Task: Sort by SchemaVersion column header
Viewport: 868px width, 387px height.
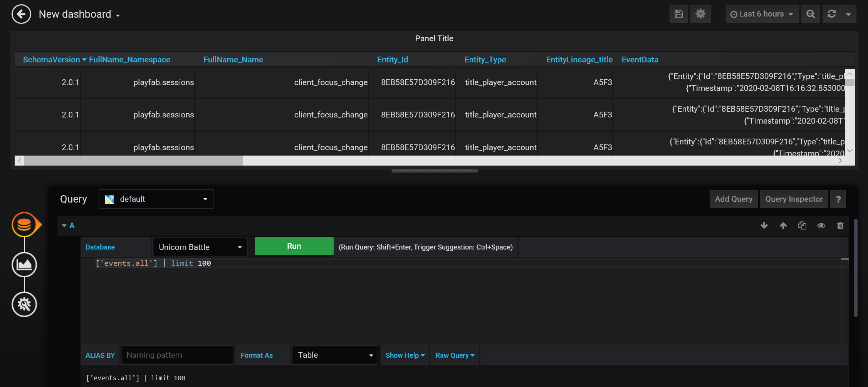Action: (52, 60)
